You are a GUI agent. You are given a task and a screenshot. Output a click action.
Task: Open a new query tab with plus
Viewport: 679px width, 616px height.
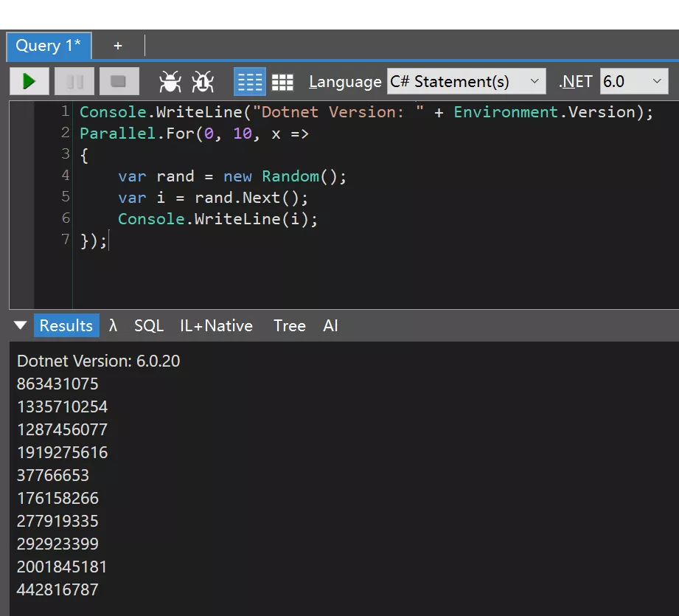pos(118,46)
